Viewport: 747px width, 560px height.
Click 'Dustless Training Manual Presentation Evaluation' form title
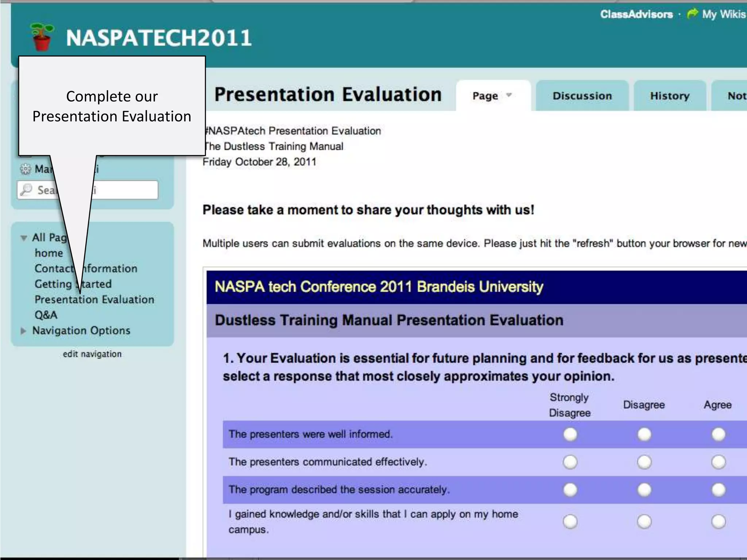389,320
